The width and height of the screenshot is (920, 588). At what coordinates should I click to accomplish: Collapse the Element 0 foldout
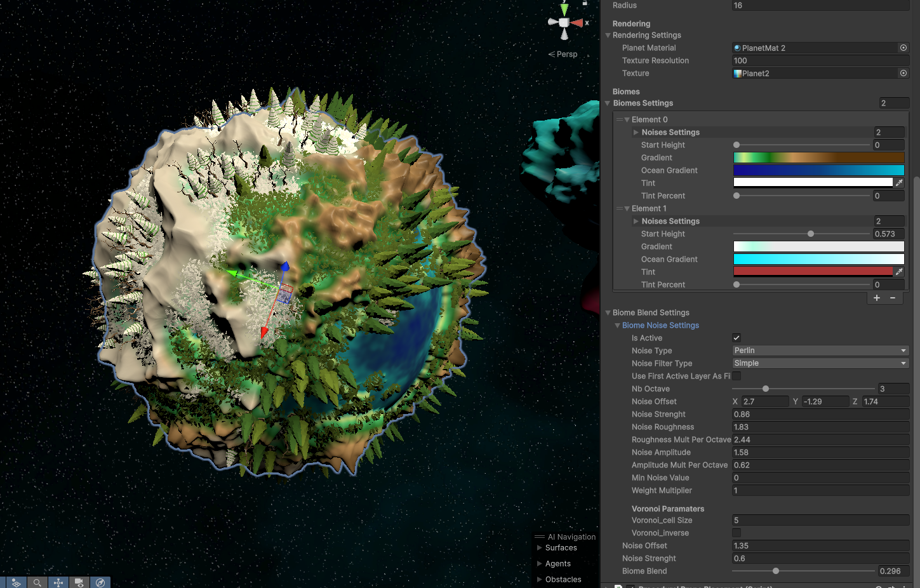click(x=627, y=119)
